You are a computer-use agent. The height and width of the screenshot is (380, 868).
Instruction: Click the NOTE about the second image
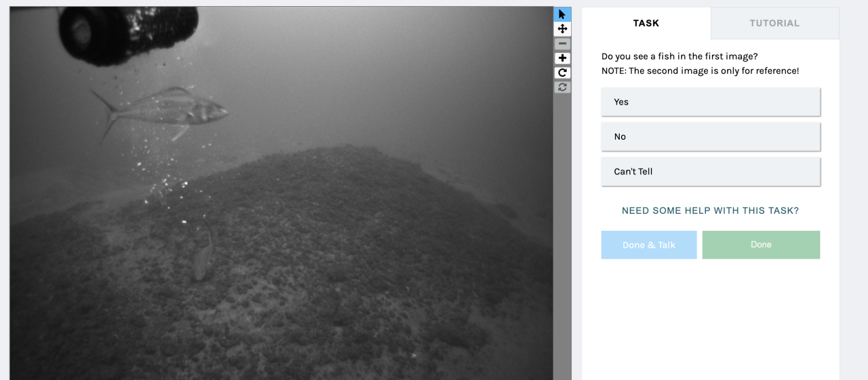point(701,71)
